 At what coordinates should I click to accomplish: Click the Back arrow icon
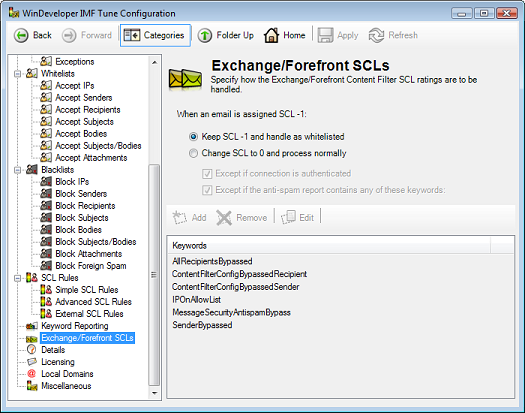[x=21, y=35]
